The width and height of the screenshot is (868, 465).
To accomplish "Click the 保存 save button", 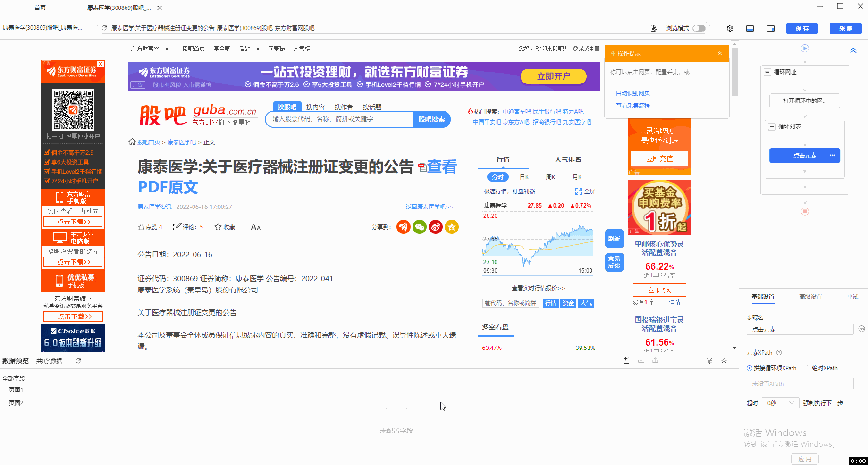I will point(802,28).
